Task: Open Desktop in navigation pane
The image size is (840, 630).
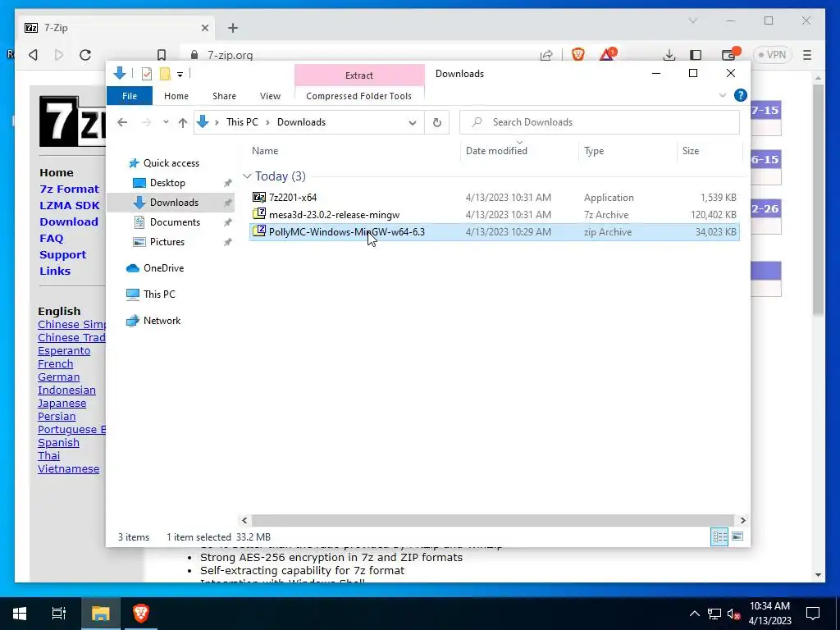Action: point(167,183)
